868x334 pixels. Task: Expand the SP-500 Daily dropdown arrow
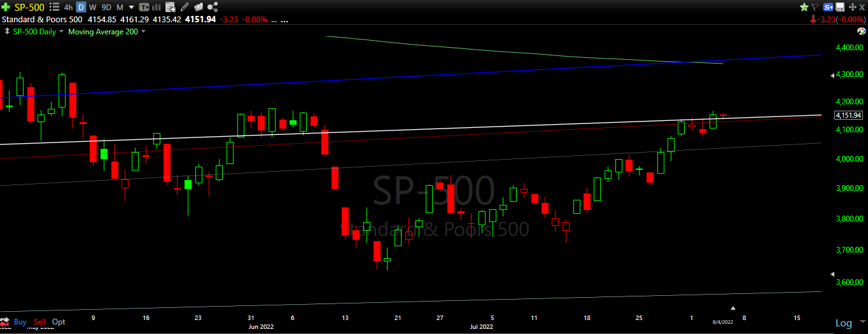[x=61, y=31]
